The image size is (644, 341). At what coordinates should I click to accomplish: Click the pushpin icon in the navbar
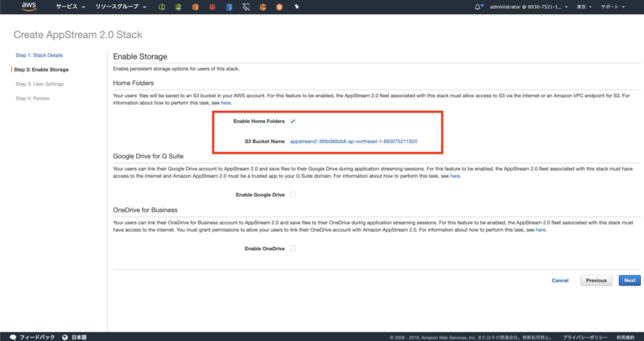click(x=296, y=7)
